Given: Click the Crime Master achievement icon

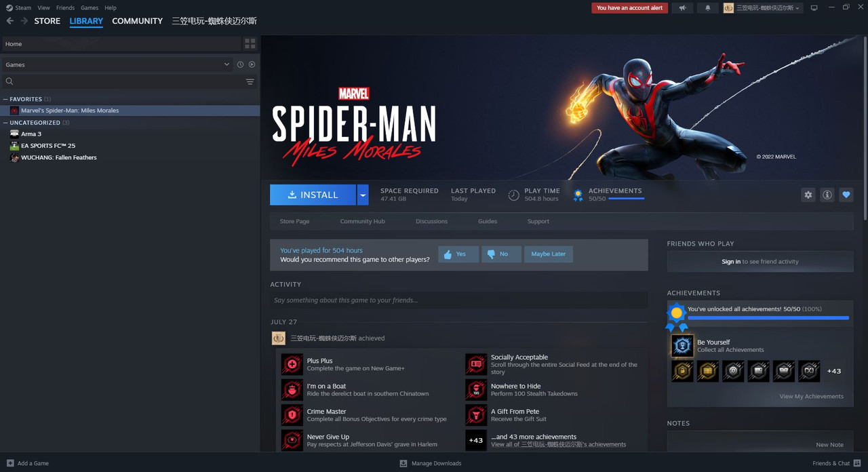Looking at the screenshot, I should coord(292,415).
